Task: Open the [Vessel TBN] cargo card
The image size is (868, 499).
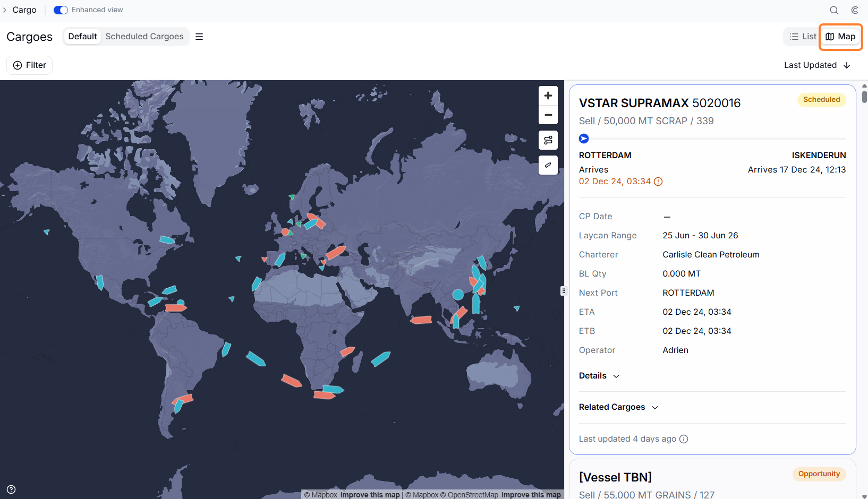Action: pyautogui.click(x=615, y=477)
